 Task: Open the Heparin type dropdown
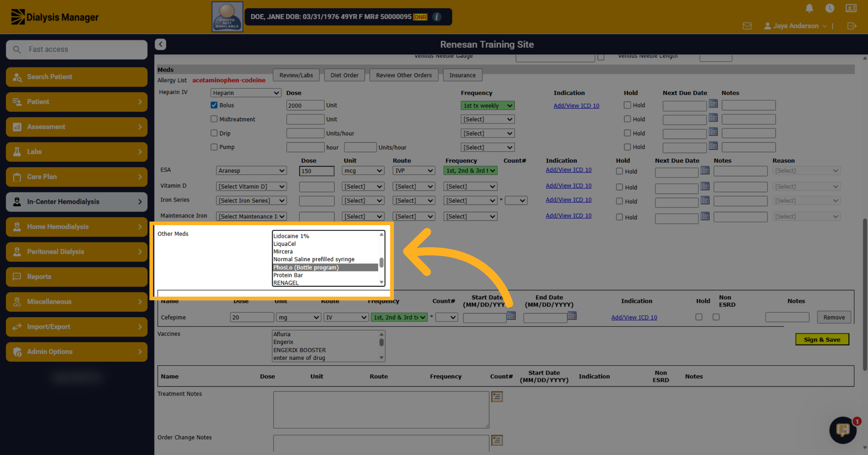(246, 93)
